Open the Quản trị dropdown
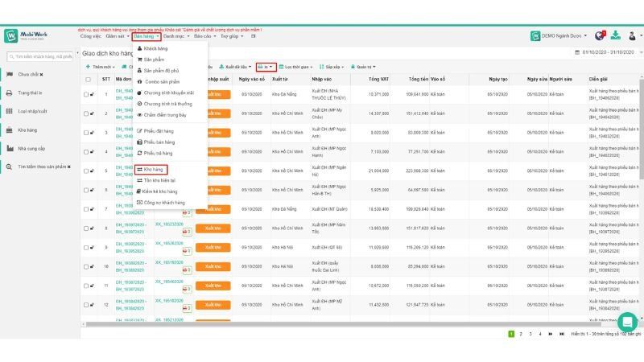Screen dimensions: 644x362 coord(363,67)
